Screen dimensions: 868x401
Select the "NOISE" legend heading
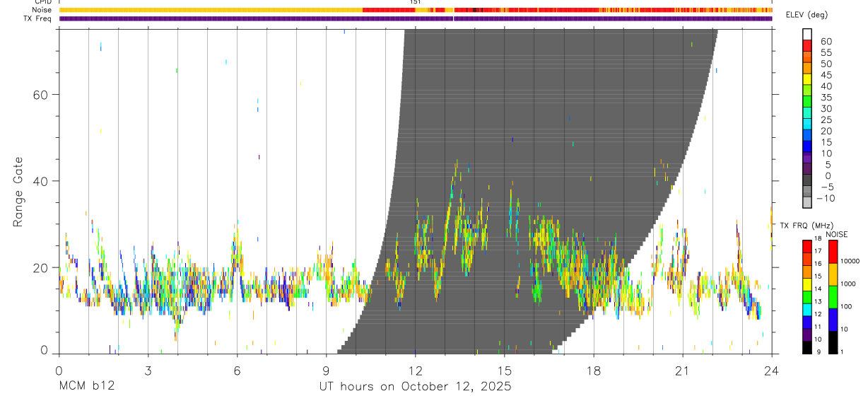pos(836,234)
